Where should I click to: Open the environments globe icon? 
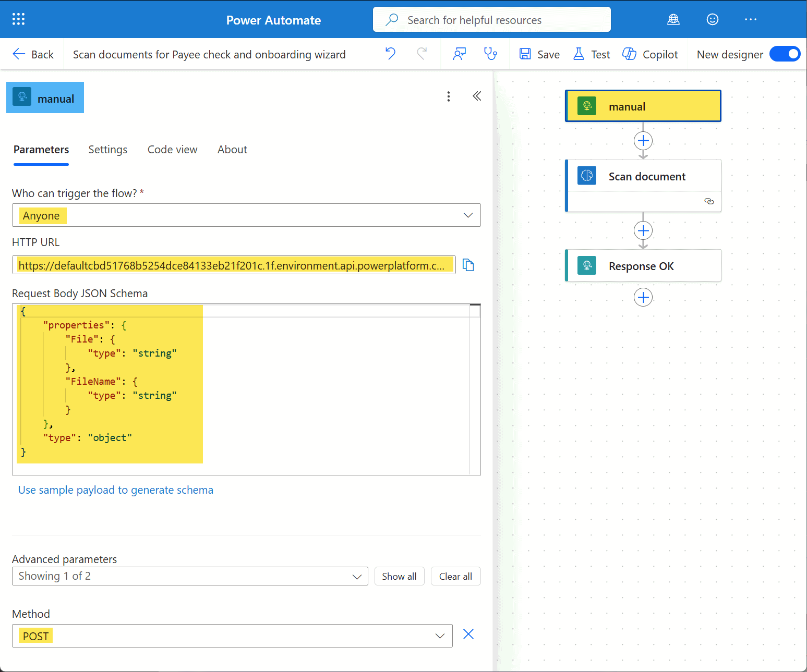pyautogui.click(x=673, y=20)
